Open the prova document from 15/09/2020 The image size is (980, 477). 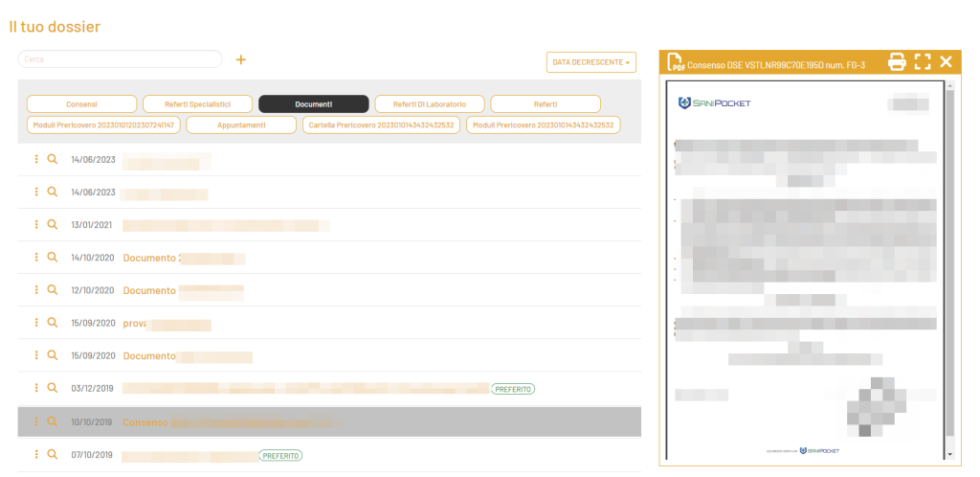[x=133, y=324]
